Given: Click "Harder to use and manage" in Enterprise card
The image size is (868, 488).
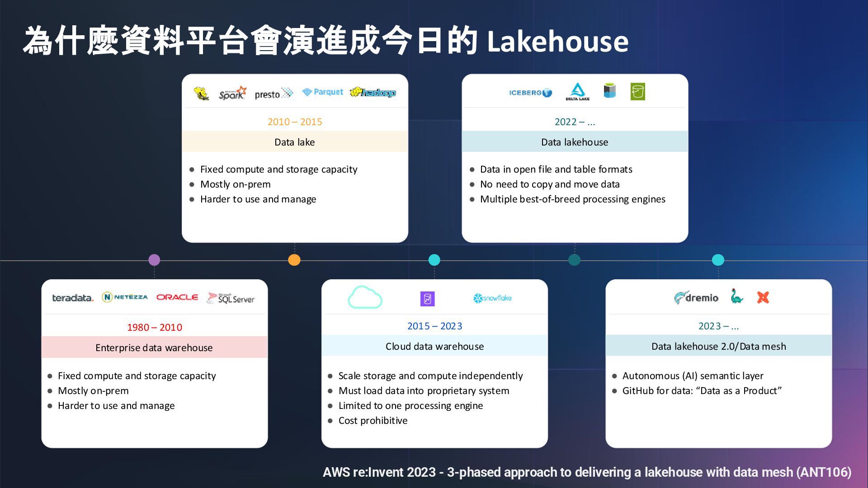Looking at the screenshot, I should point(116,406).
